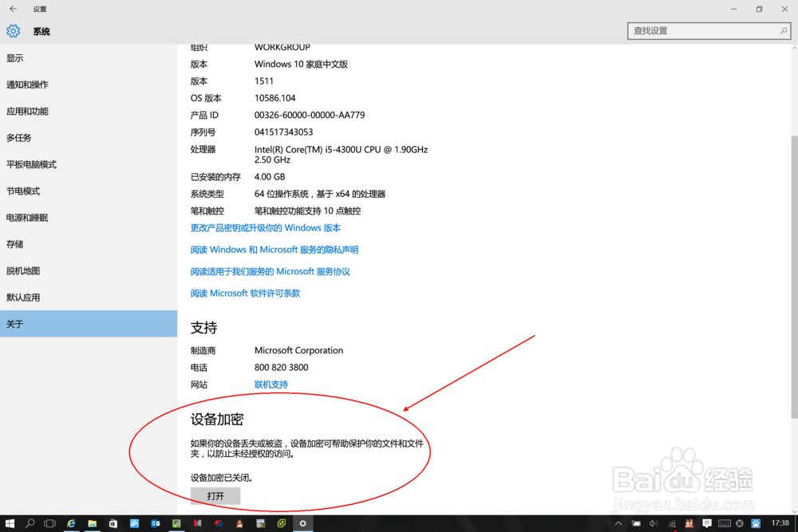This screenshot has height=532, width=798.
Task: Open File Explorer from taskbar
Action: [x=92, y=523]
